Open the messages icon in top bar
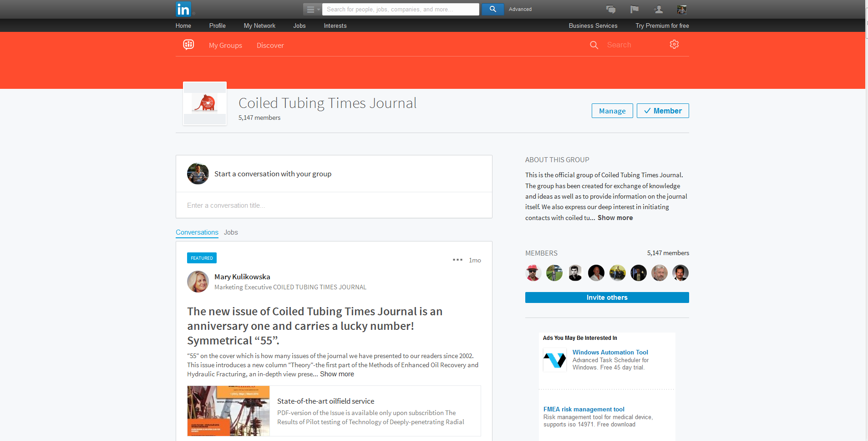868x441 pixels. coord(611,9)
